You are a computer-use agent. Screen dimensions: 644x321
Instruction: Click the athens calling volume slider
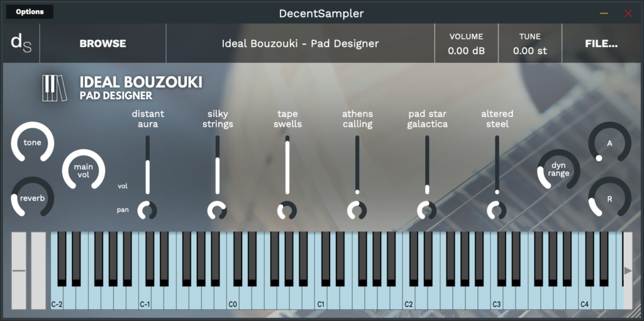pyautogui.click(x=357, y=165)
